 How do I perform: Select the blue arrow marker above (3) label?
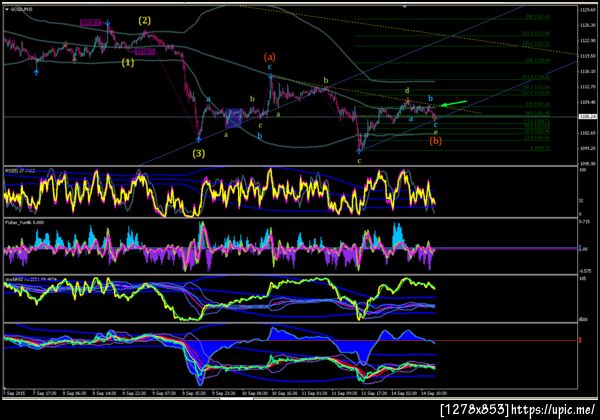point(199,139)
